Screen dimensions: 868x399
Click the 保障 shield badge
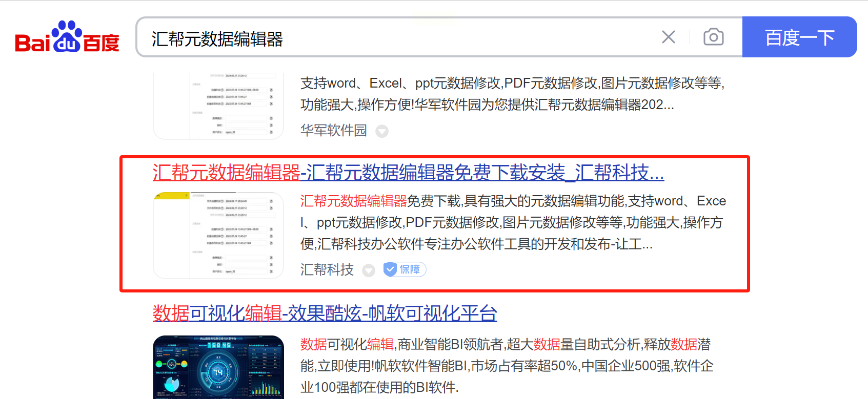pyautogui.click(x=405, y=269)
